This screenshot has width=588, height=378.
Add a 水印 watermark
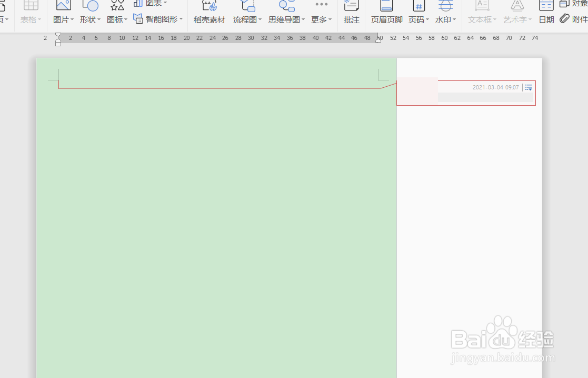[x=445, y=12]
